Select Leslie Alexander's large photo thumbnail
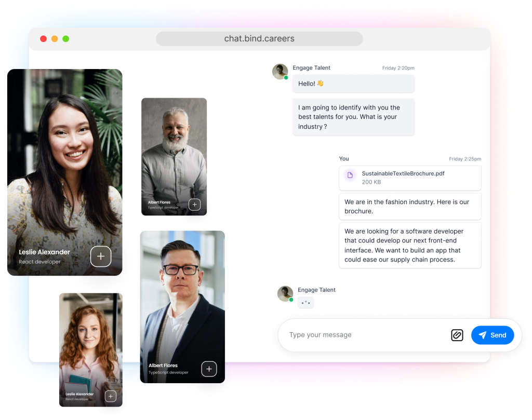 pos(64,156)
